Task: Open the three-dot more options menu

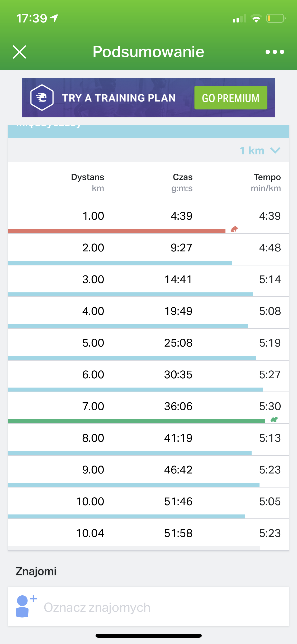Action: pyautogui.click(x=275, y=52)
